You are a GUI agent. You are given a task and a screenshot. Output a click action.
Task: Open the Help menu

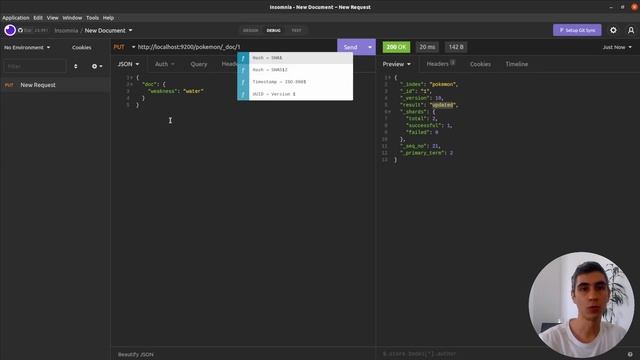[108, 18]
